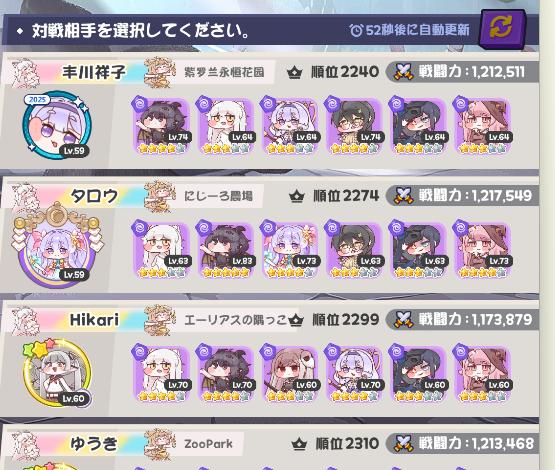Select タロウ's player avatar with golden frame
Viewport: 555px width, 470px height.
(x=56, y=246)
